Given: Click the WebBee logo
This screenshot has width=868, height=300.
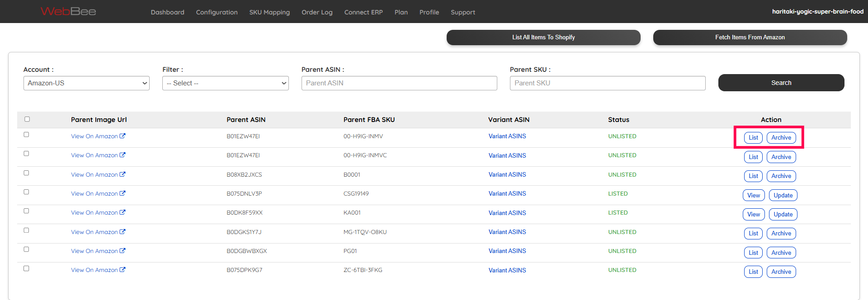Looking at the screenshot, I should pyautogui.click(x=68, y=11).
